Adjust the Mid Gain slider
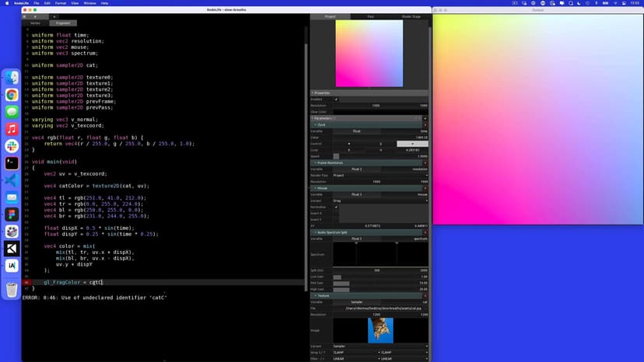Viewport: 644px width, 362px height. (380, 283)
